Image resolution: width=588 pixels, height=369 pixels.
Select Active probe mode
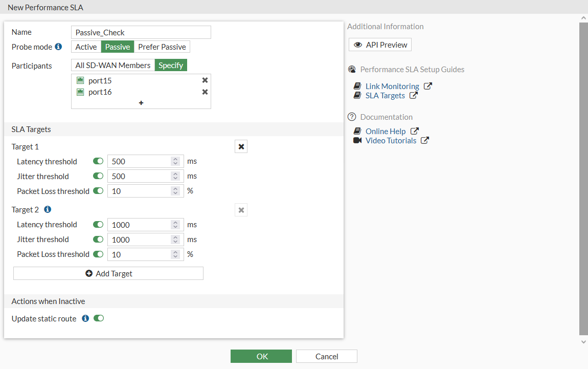(86, 47)
